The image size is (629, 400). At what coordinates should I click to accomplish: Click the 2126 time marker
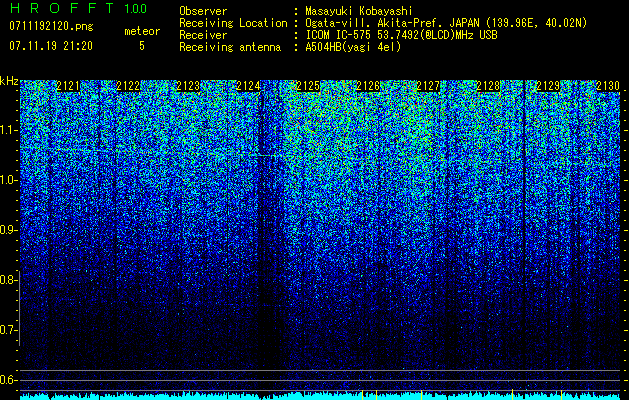coord(368,86)
